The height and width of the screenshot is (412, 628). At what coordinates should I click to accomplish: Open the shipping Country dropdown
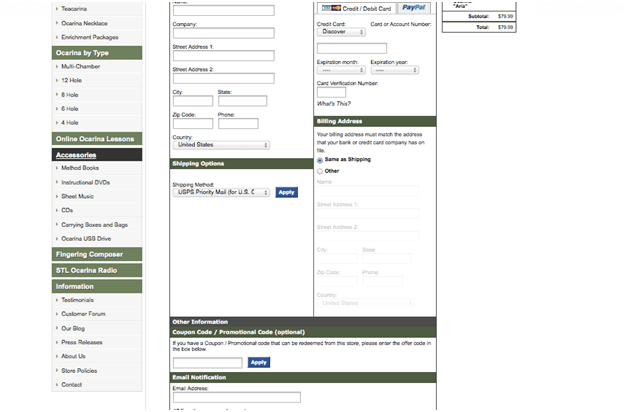(x=221, y=145)
